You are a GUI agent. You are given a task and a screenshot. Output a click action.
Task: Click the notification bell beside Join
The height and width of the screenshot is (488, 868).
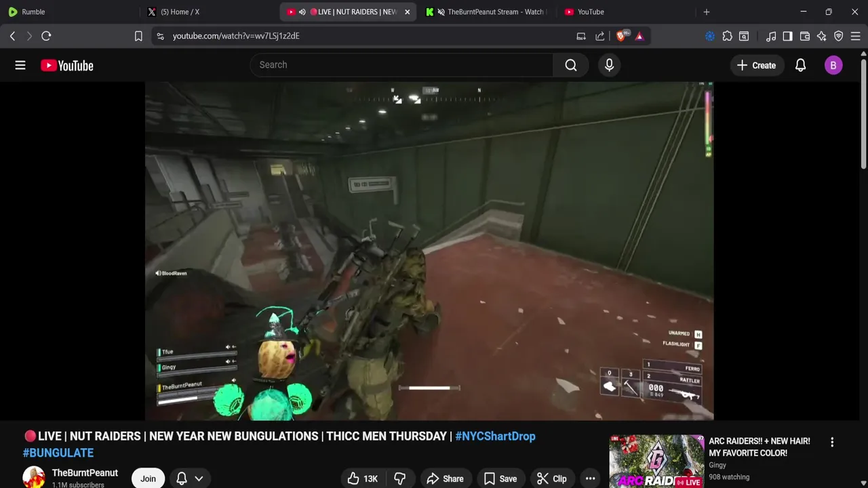click(182, 479)
